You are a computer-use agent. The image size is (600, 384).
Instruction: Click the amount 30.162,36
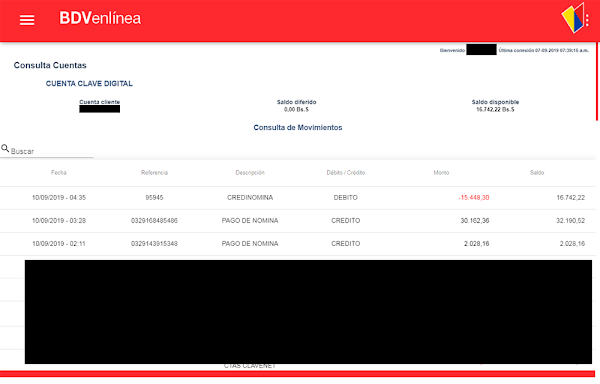pyautogui.click(x=475, y=221)
